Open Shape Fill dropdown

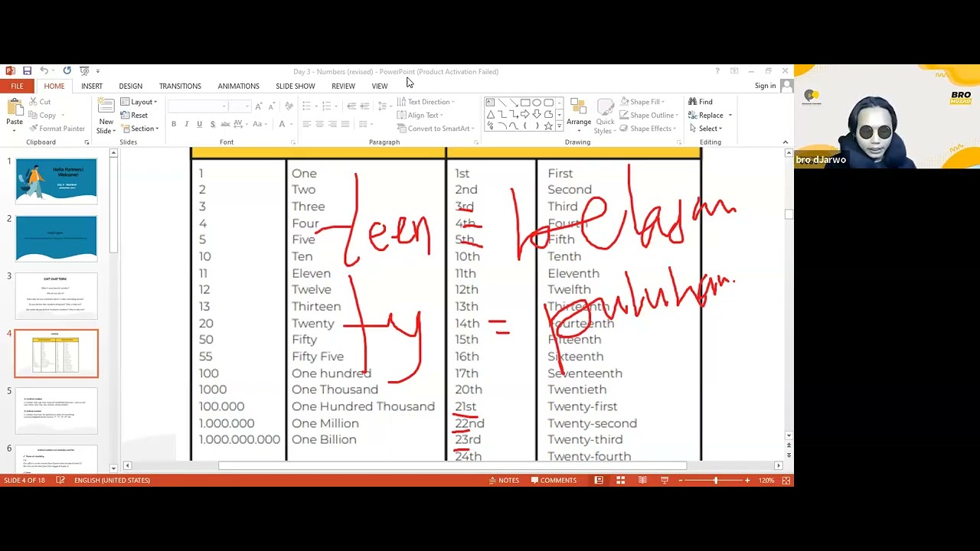tap(642, 102)
